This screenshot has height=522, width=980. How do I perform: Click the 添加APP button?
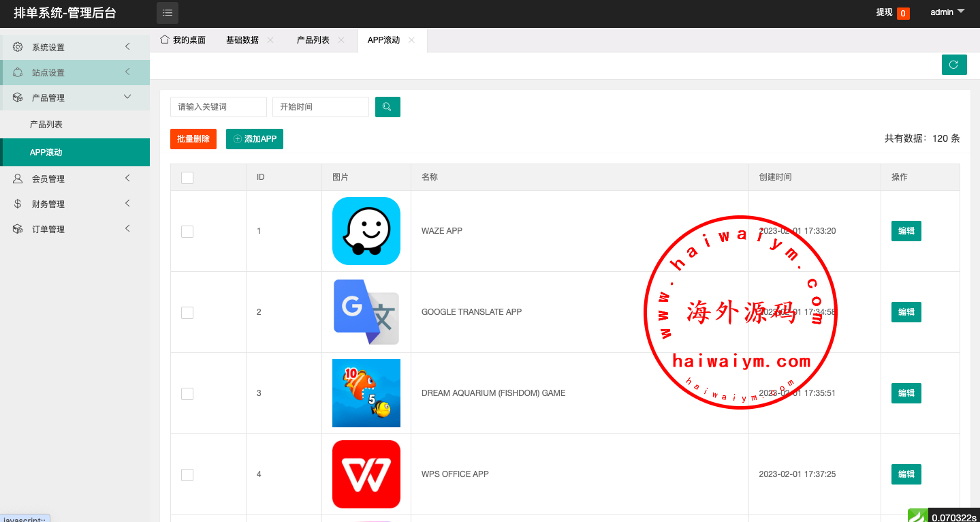point(255,139)
